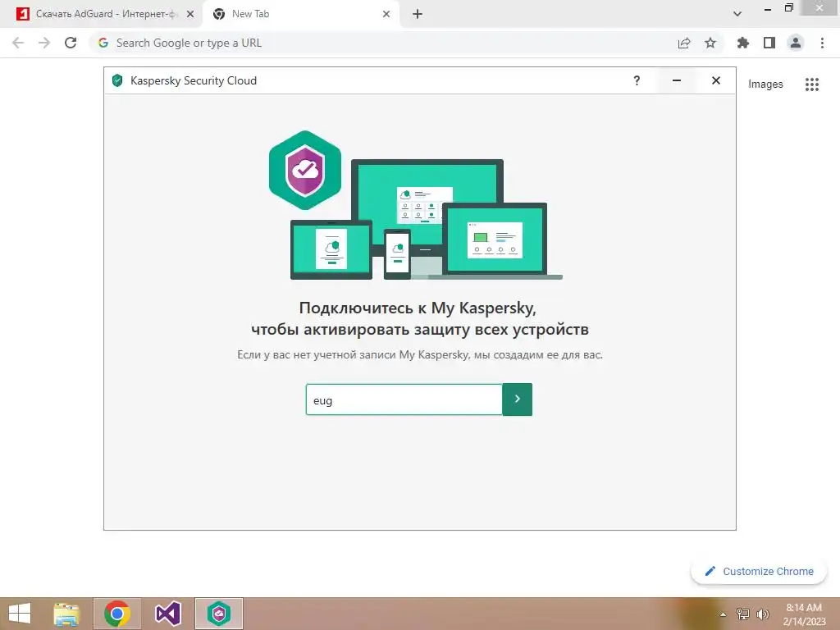Click the heading Подключитесь к My Kaspersky
Screen dimensions: 840x630
tap(418, 308)
